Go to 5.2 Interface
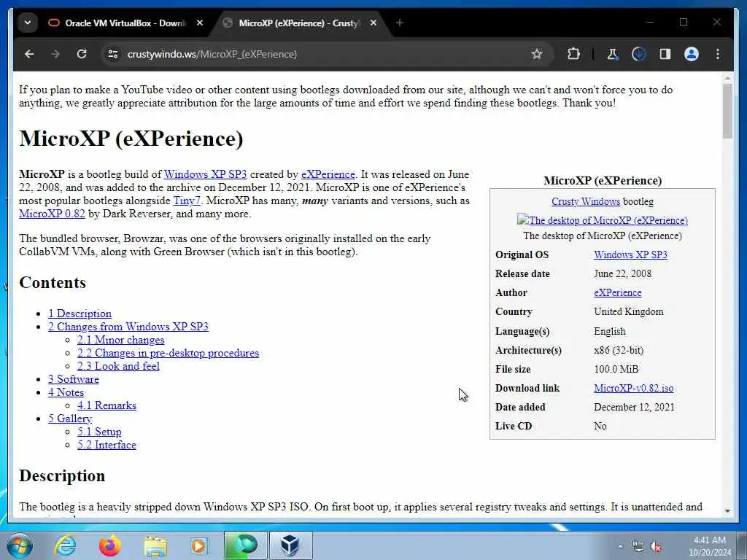Image resolution: width=747 pixels, height=560 pixels. click(x=107, y=445)
